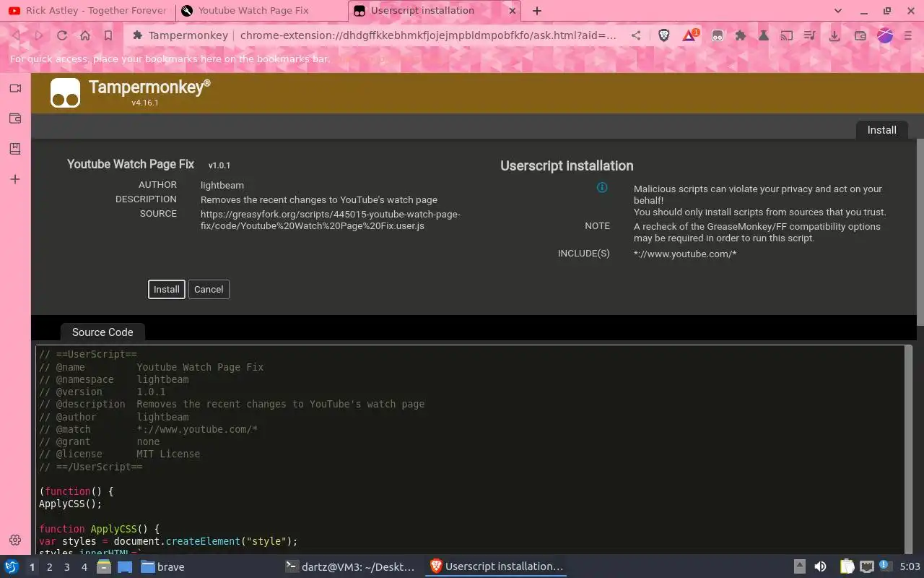The image size is (924, 578).
Task: Click the author name lightbeam
Action: point(222,185)
